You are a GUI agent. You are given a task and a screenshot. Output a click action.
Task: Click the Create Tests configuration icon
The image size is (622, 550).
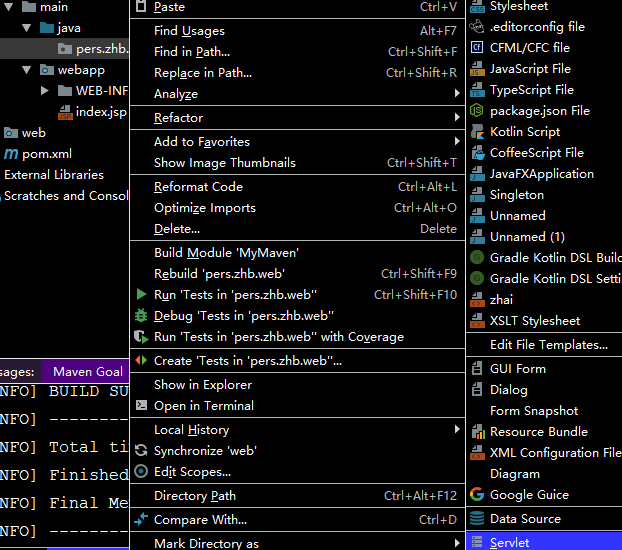click(x=141, y=360)
